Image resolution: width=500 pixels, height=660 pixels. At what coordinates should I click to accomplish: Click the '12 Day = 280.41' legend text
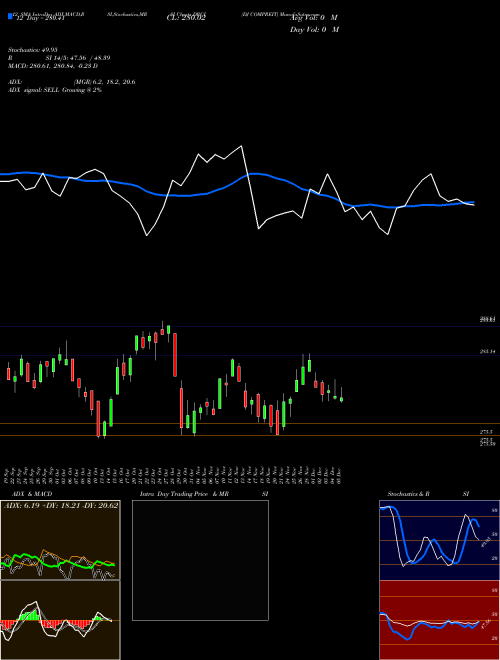pyautogui.click(x=40, y=19)
